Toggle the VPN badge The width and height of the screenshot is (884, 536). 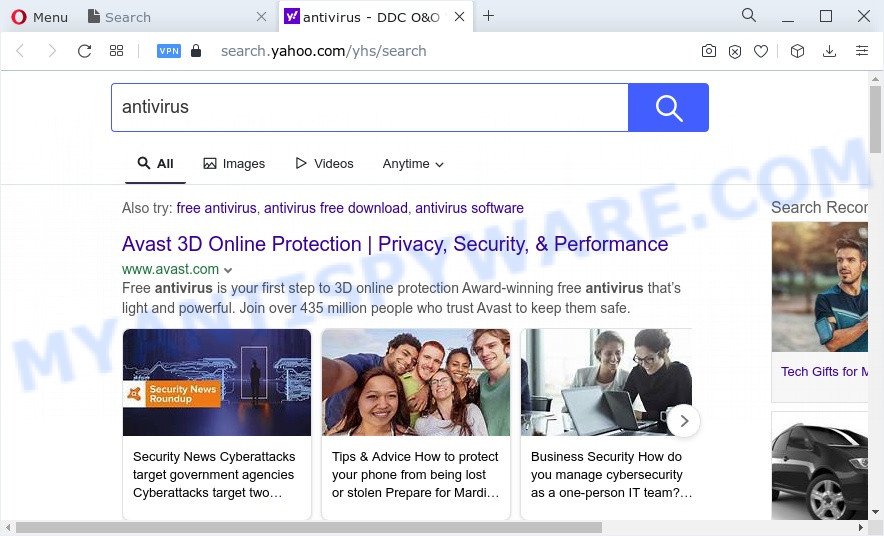pyautogui.click(x=169, y=51)
